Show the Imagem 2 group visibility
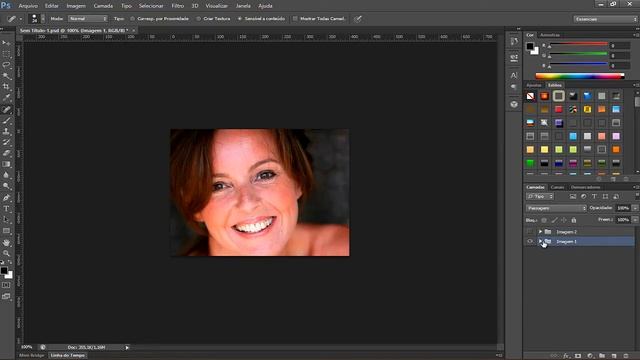 coord(530,232)
